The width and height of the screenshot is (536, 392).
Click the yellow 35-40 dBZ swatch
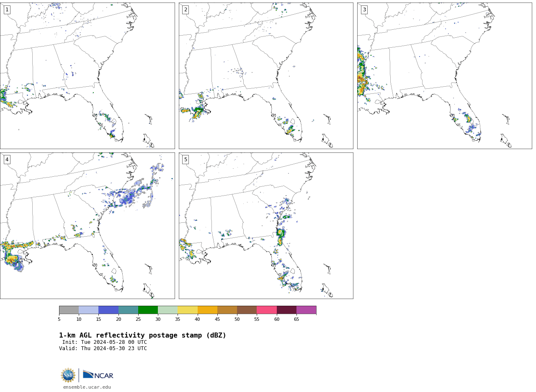click(188, 310)
